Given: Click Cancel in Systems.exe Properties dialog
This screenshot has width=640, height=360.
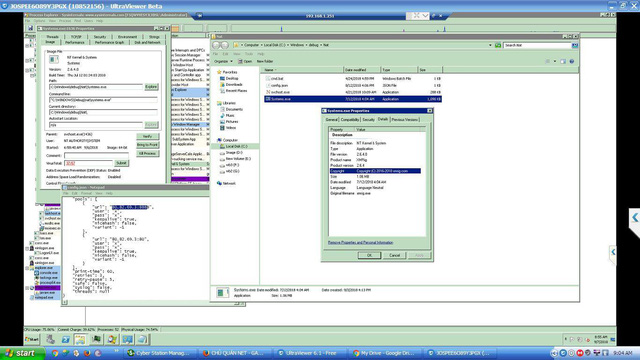Looking at the screenshot, I should (x=394, y=255).
